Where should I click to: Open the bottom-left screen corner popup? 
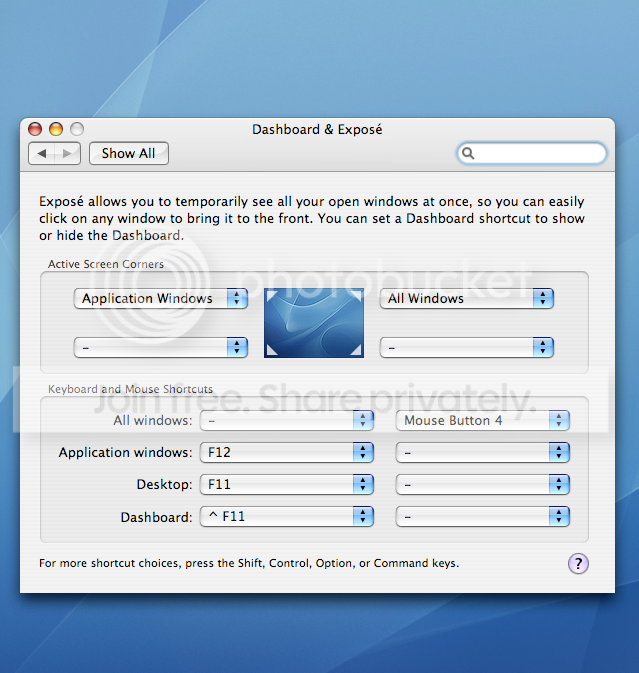(161, 347)
